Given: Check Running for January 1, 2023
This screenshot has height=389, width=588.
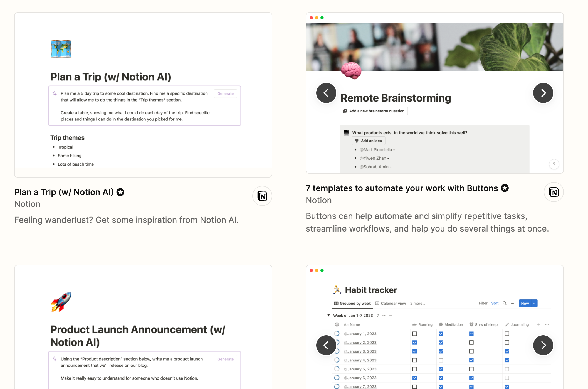Looking at the screenshot, I should pos(415,334).
